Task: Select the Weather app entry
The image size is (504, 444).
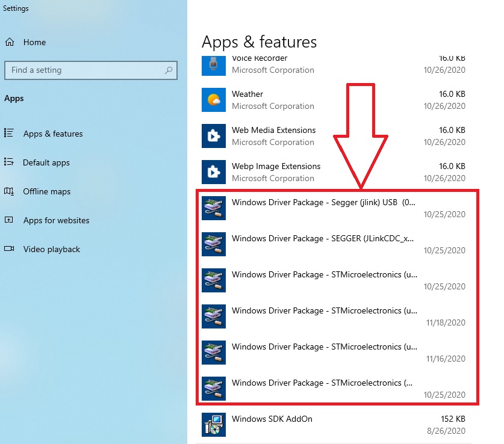Action: tap(334, 100)
